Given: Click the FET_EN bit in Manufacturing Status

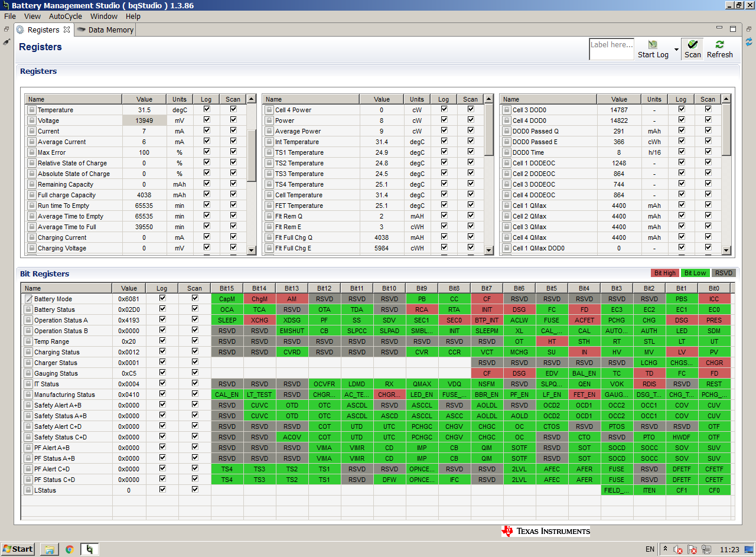Looking at the screenshot, I should click(x=584, y=395).
